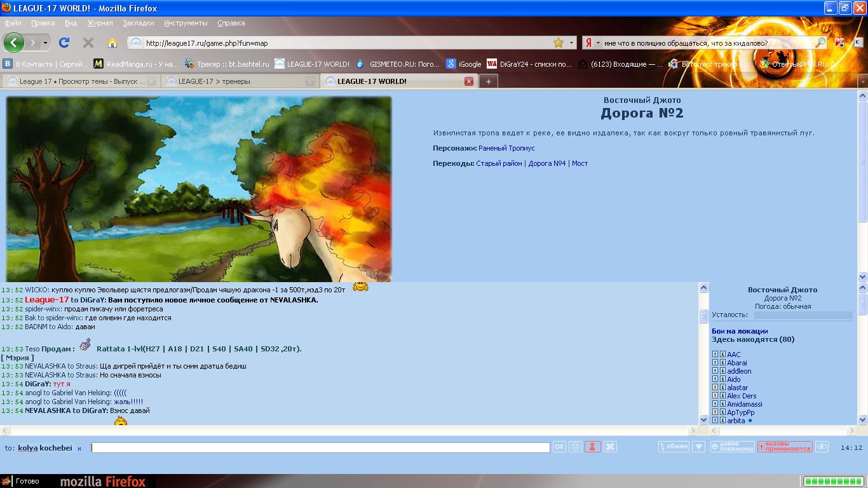868x488 pixels.
Task: Click the обмен trade button
Action: click(674, 447)
